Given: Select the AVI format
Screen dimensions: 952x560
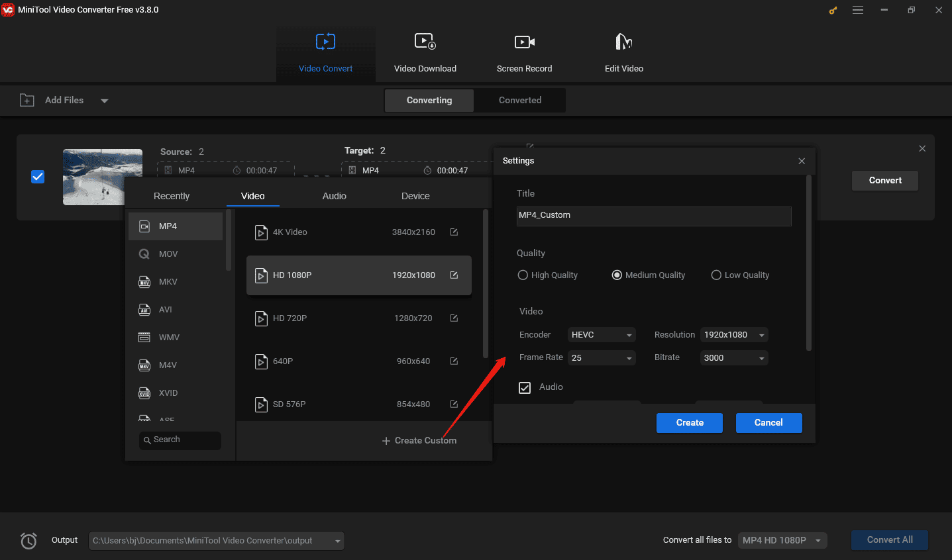Looking at the screenshot, I should click(176, 310).
